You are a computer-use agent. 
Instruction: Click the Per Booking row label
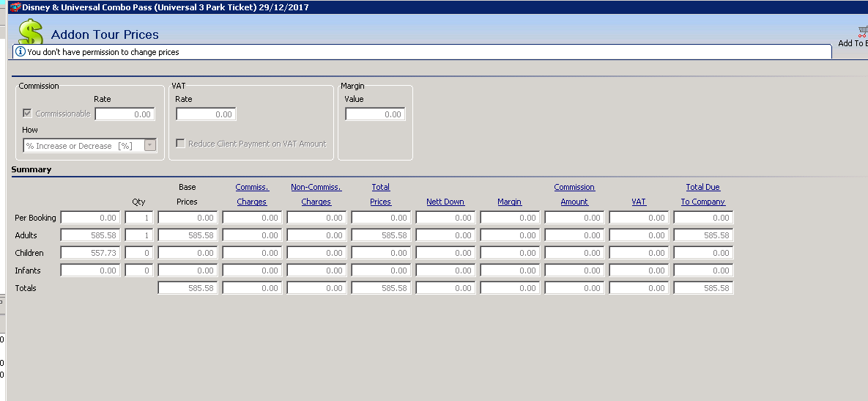click(35, 218)
